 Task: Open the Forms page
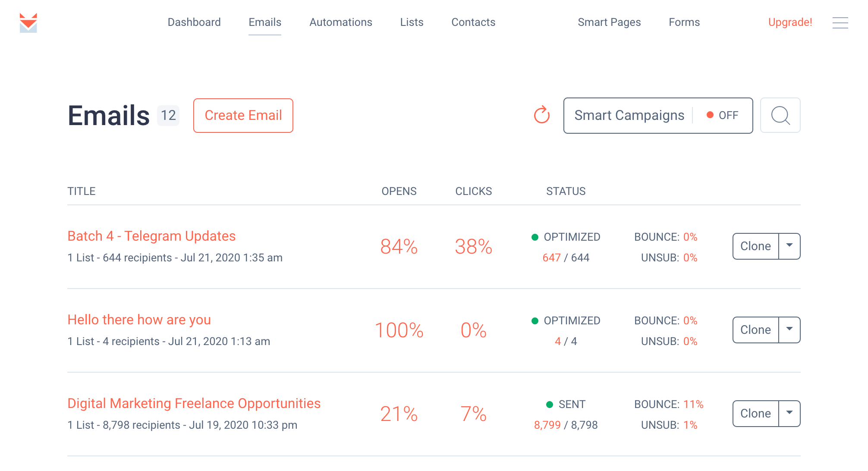pyautogui.click(x=684, y=22)
